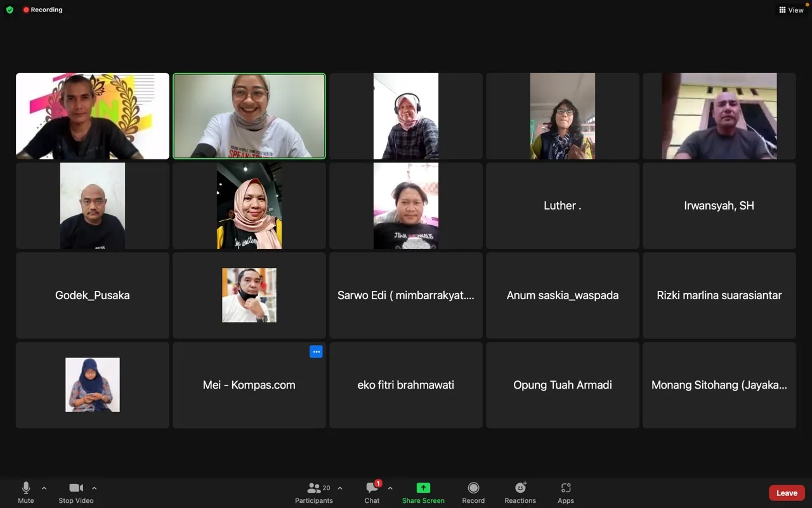Select the Irwansyah, SH participant tile
This screenshot has width=812, height=508.
pos(719,205)
